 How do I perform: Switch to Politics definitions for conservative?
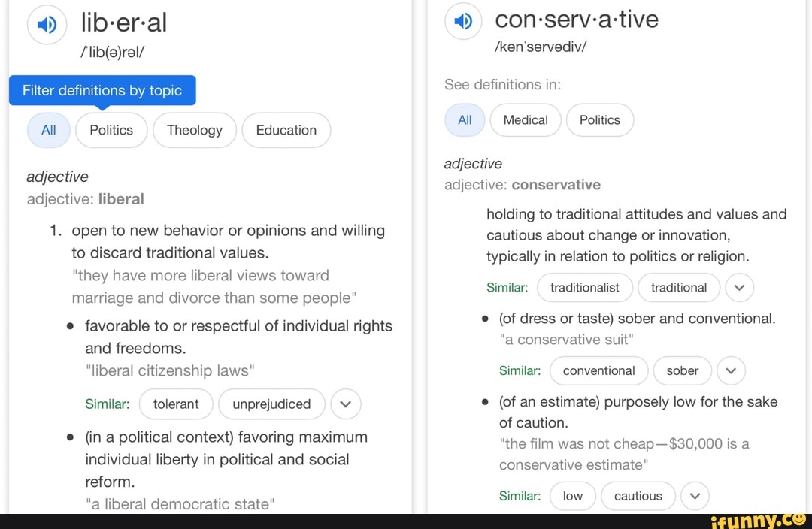click(599, 120)
